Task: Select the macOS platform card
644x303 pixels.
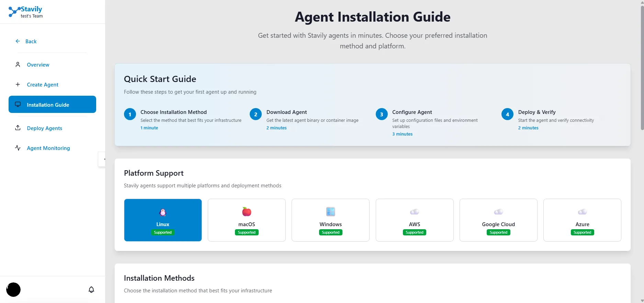Action: coord(247,220)
